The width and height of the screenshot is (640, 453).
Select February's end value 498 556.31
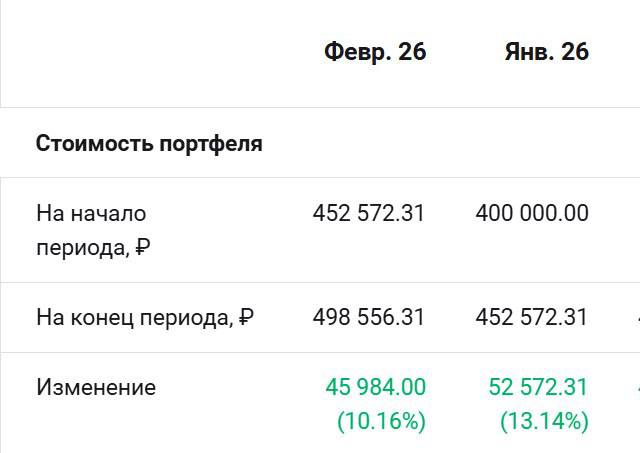[368, 318]
